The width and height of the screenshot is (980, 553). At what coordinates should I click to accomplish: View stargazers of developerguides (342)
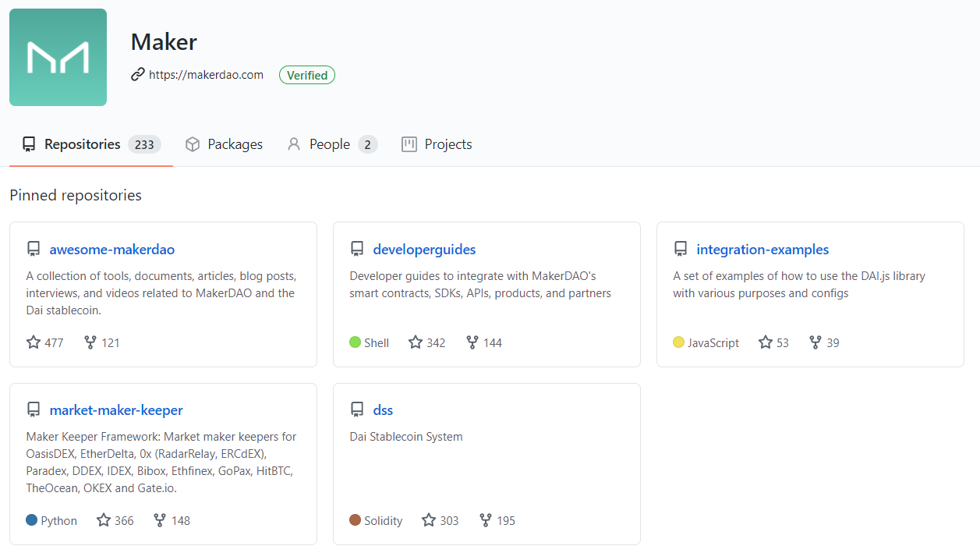[427, 342]
